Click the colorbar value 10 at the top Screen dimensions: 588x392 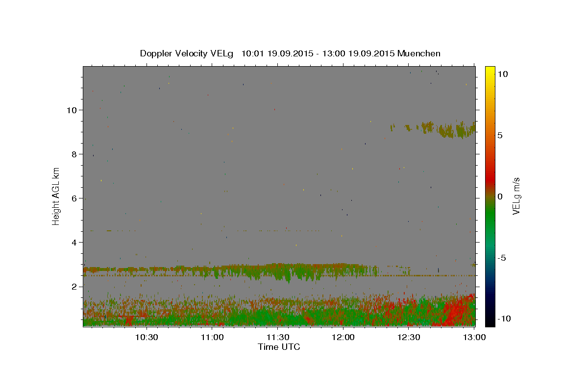(x=502, y=74)
